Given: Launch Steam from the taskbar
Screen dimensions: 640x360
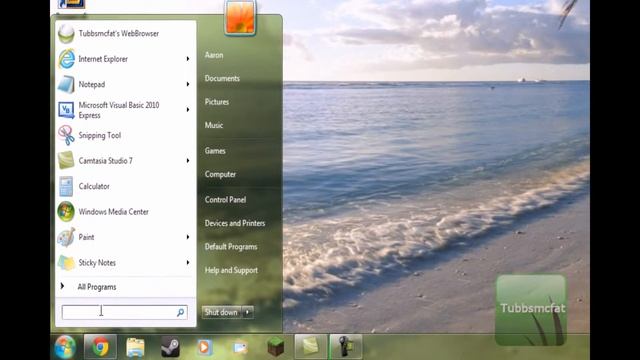Looking at the screenshot, I should tap(170, 348).
